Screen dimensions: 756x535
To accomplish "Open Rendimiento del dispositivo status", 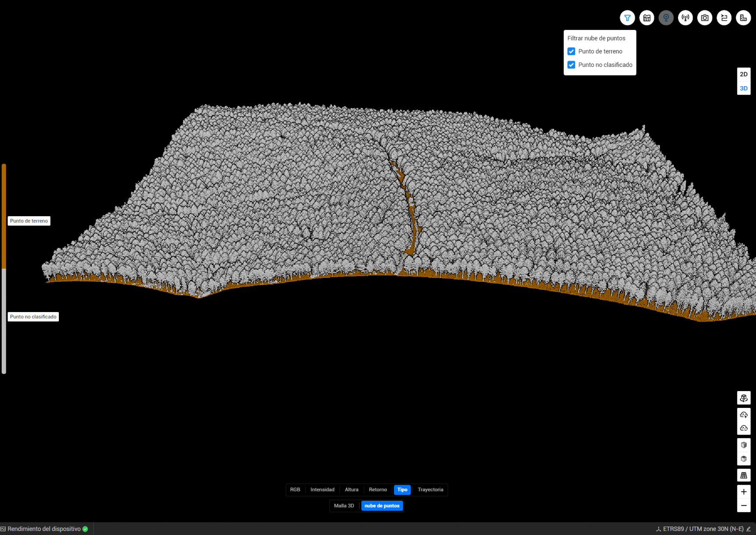I will tap(44, 529).
